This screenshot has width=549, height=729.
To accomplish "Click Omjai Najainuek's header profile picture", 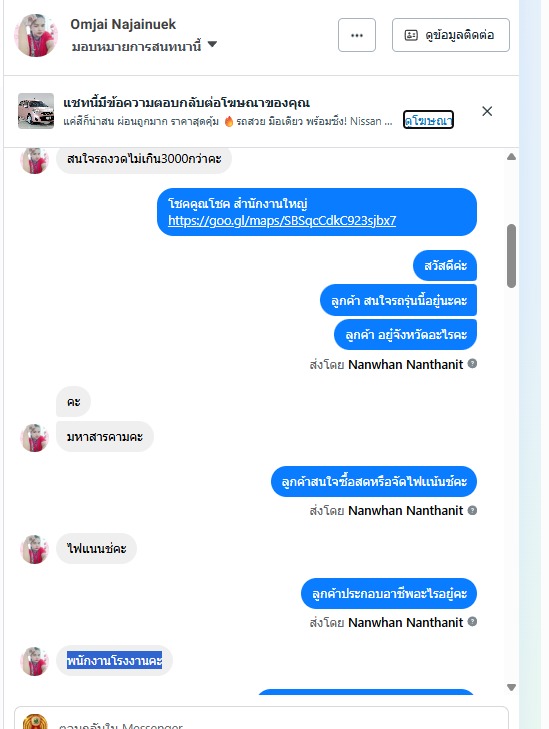I will 36,35.
